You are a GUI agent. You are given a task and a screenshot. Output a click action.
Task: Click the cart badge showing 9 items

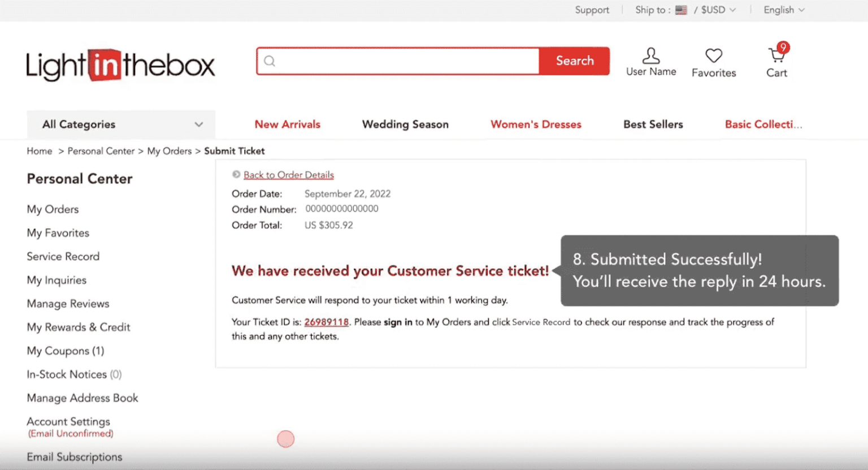pos(783,48)
